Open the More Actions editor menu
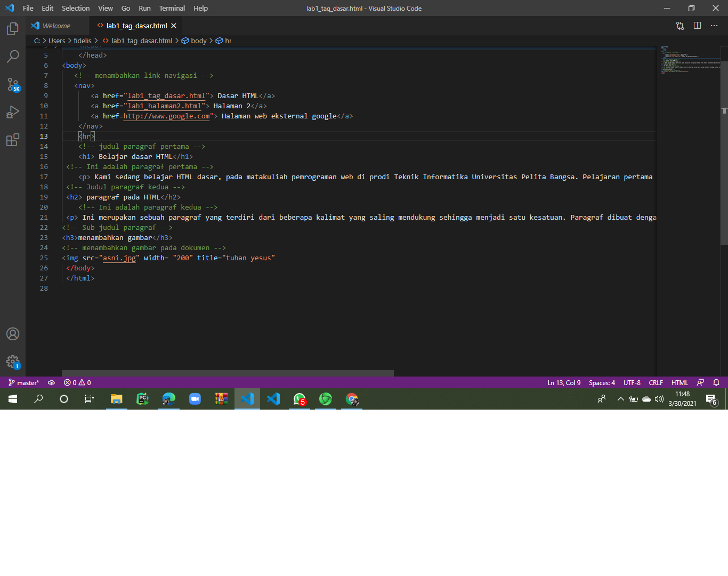Screen dimensions: 728x576 [714, 25]
